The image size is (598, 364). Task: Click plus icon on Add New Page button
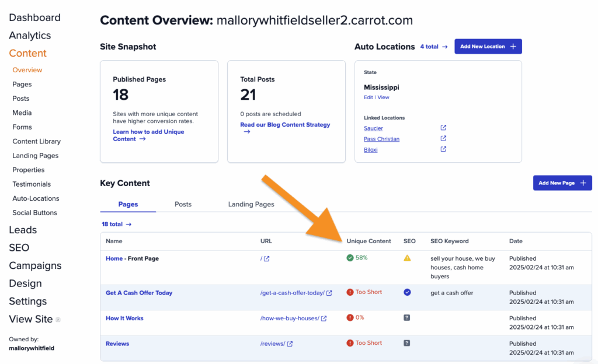(583, 183)
